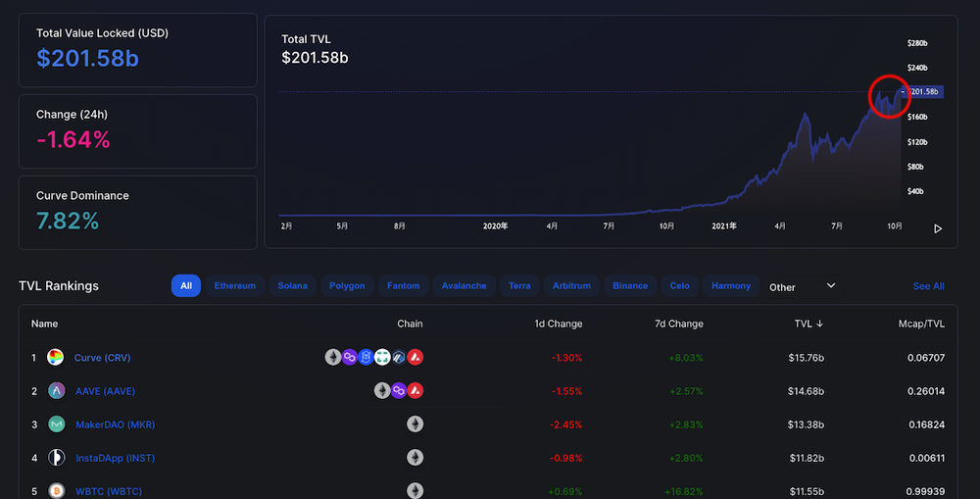980x499 pixels.
Task: Click the Chain column header
Action: point(410,324)
